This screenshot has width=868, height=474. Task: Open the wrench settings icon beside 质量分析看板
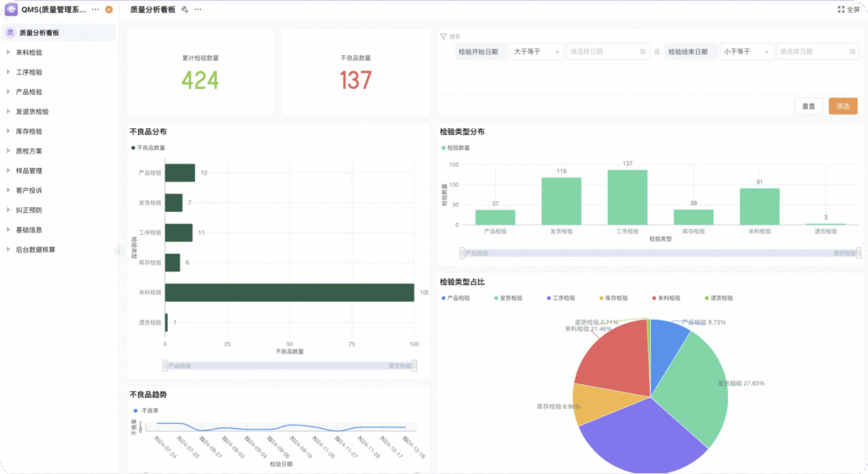pyautogui.click(x=185, y=8)
